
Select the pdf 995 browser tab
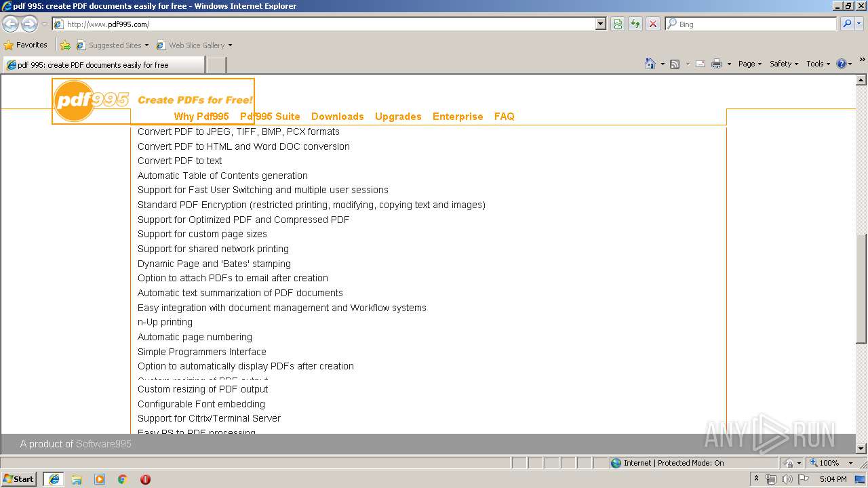click(102, 65)
